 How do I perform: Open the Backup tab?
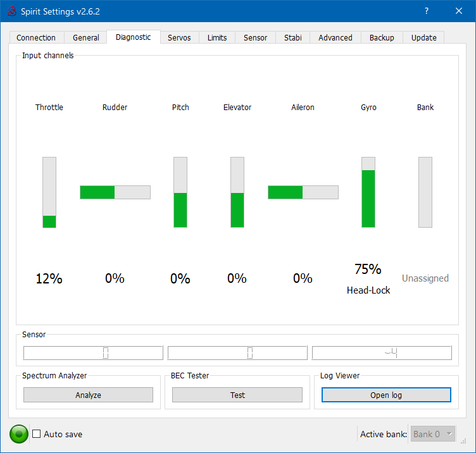[x=382, y=37]
